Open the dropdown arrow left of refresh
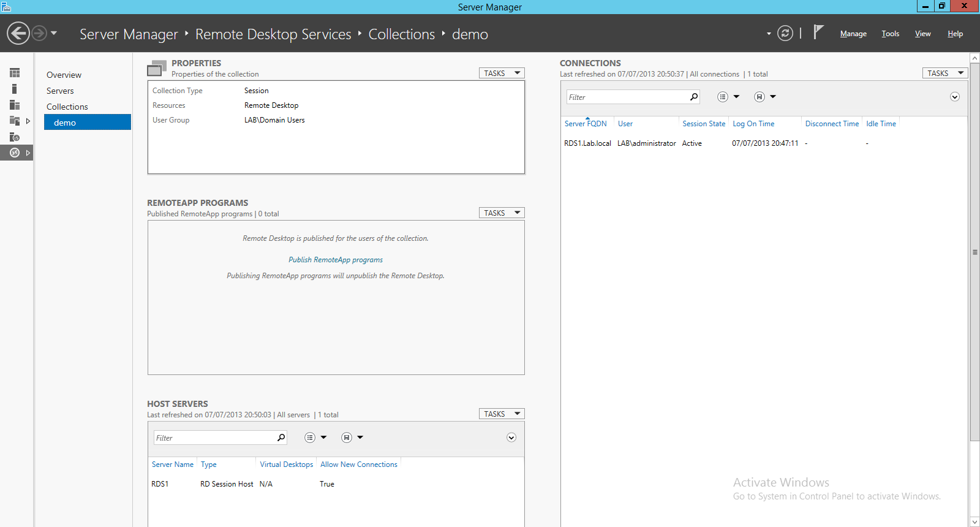Screen dimensions: 980x527 pyautogui.click(x=769, y=34)
